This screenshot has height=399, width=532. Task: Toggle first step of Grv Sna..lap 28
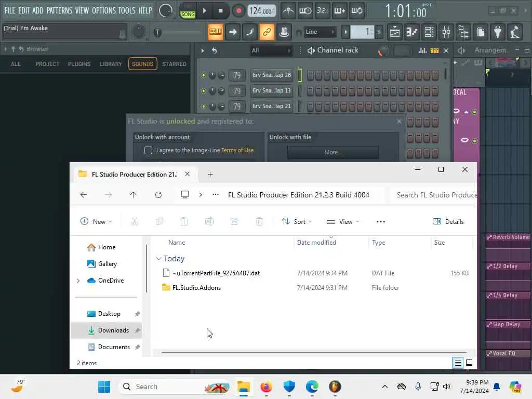pos(310,75)
